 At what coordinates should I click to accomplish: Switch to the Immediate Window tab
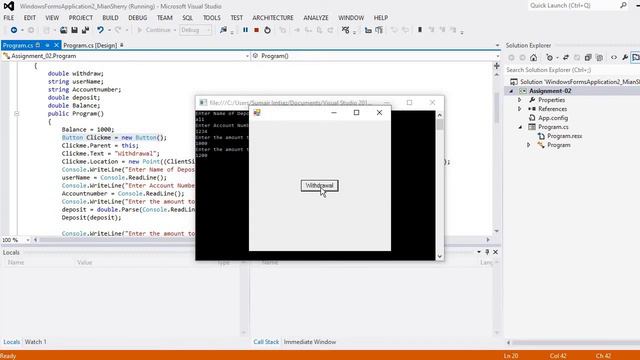[310, 342]
